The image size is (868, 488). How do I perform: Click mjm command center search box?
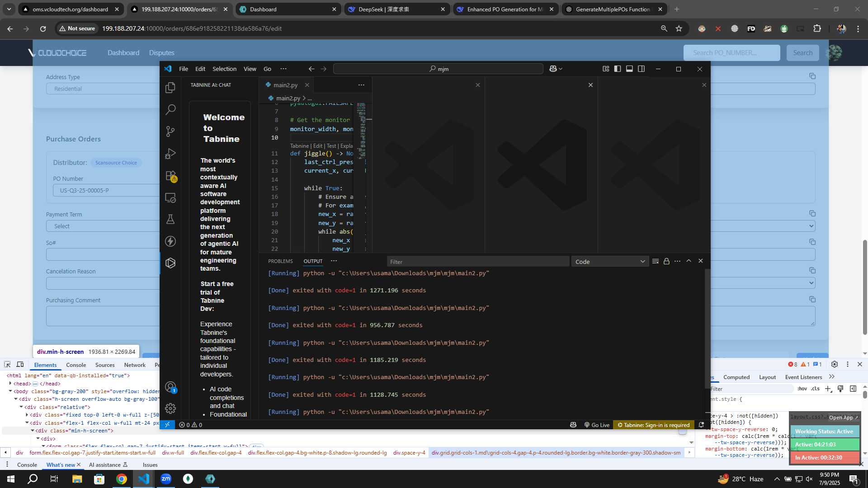point(438,69)
